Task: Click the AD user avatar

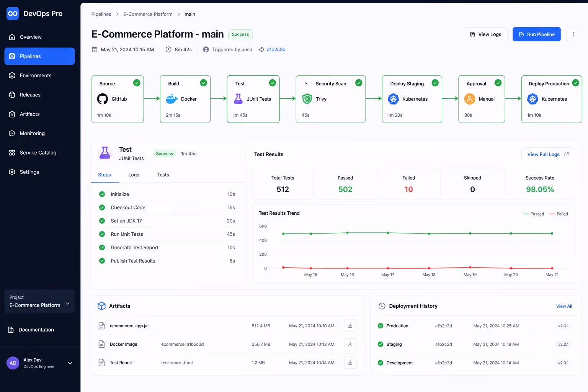Action: pos(13,363)
